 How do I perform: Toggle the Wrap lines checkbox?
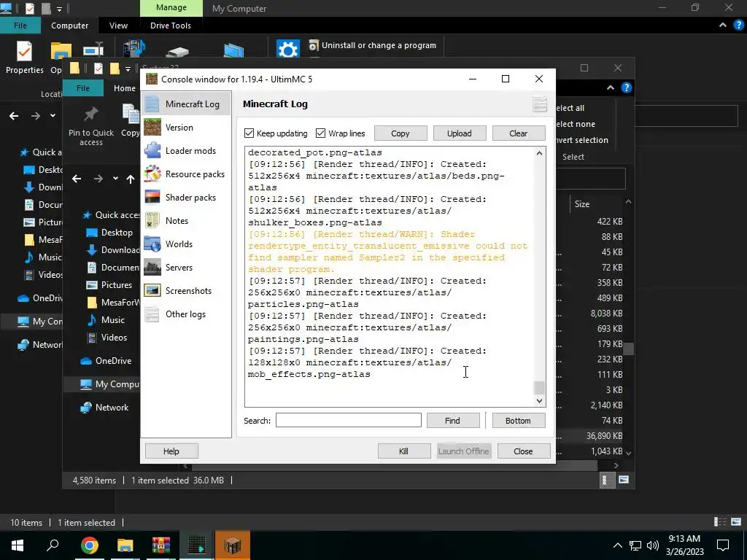pos(321,133)
